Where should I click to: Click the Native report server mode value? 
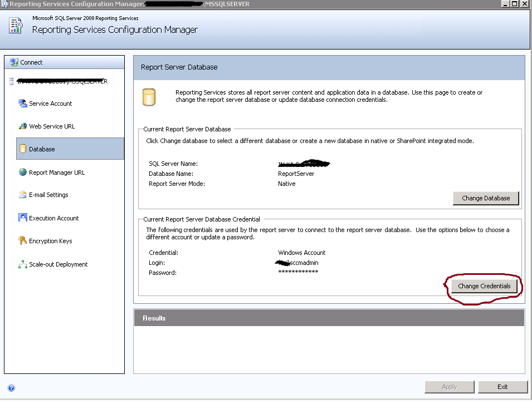coord(287,184)
